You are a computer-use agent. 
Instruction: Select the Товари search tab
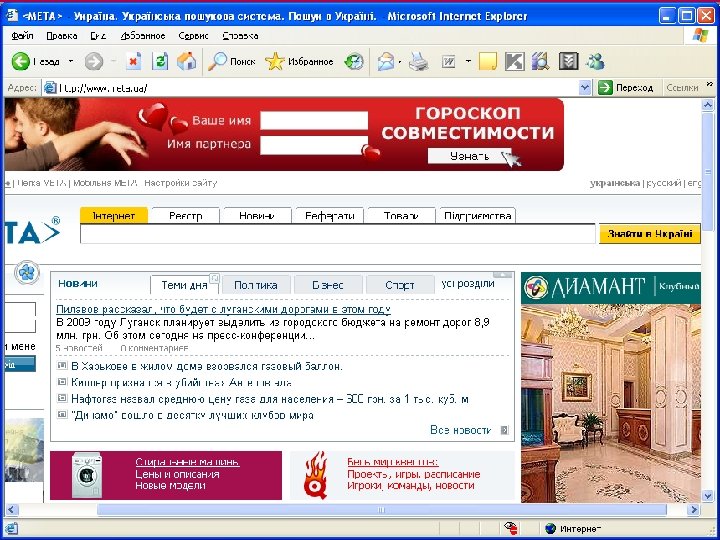tap(401, 216)
